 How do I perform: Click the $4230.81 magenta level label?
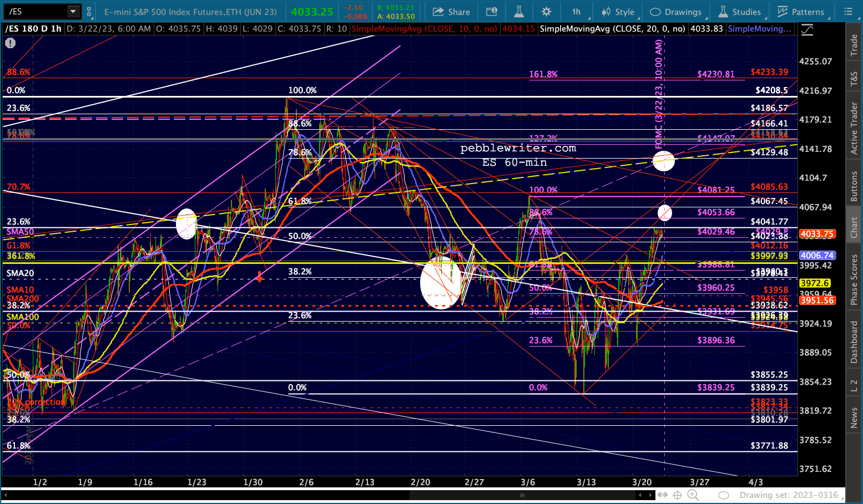click(x=716, y=74)
